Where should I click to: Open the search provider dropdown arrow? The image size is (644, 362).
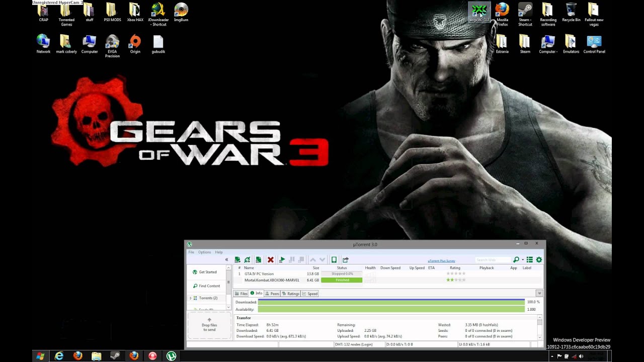click(523, 260)
